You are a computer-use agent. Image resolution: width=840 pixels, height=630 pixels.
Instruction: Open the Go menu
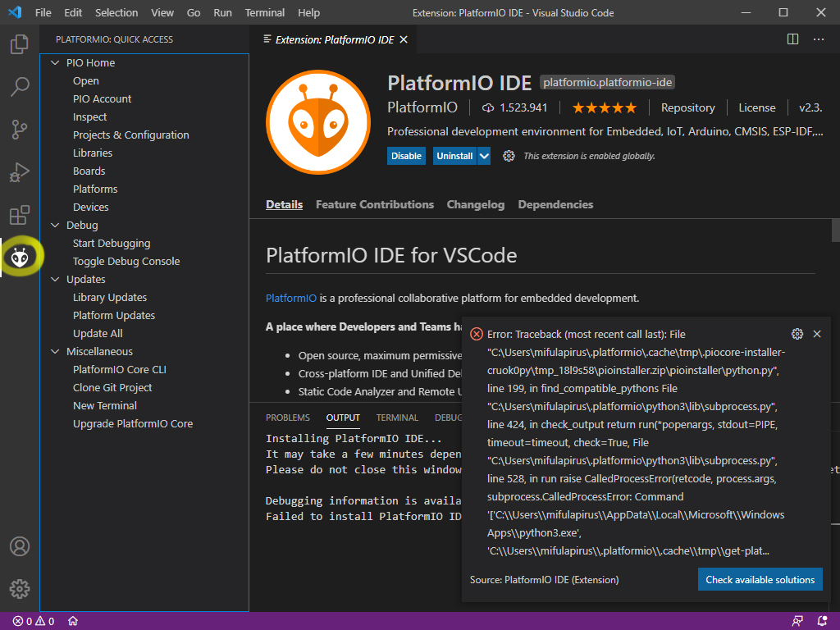(x=194, y=12)
